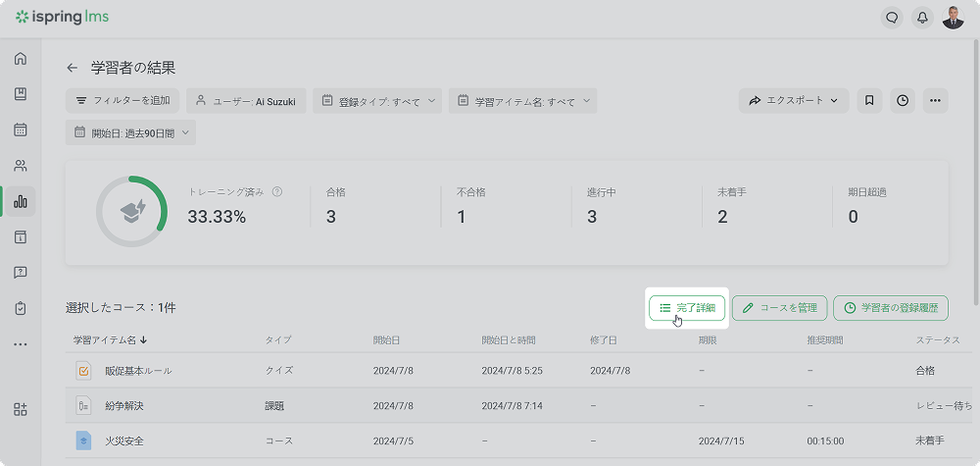980x466 pixels.
Task: Open the chat messages icon
Action: point(891,18)
